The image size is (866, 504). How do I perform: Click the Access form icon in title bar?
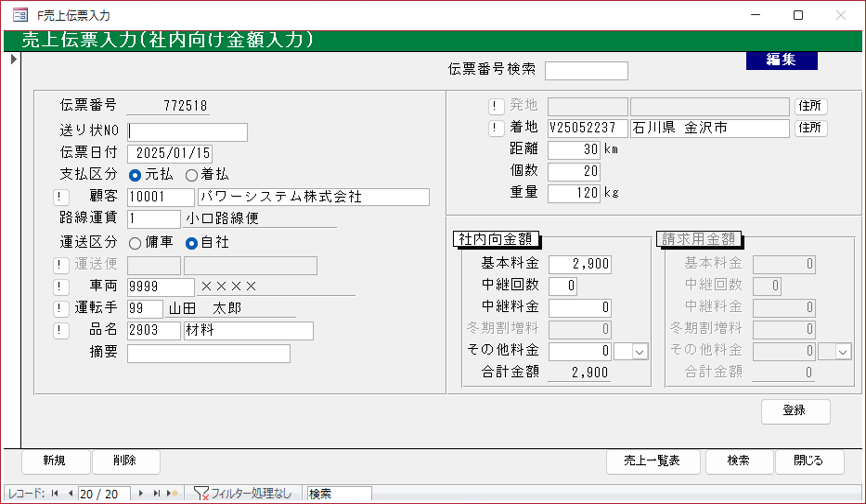pos(20,15)
